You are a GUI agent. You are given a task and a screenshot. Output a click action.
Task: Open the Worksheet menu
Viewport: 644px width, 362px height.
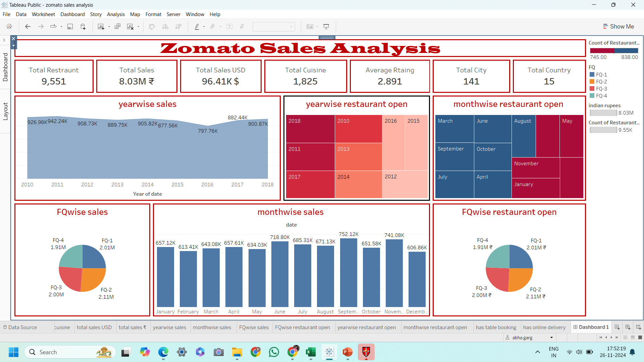point(43,14)
